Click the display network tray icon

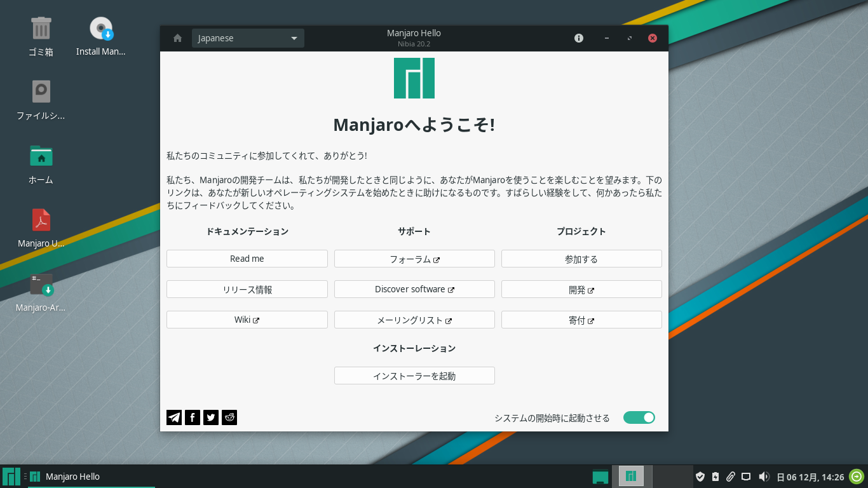tap(747, 477)
